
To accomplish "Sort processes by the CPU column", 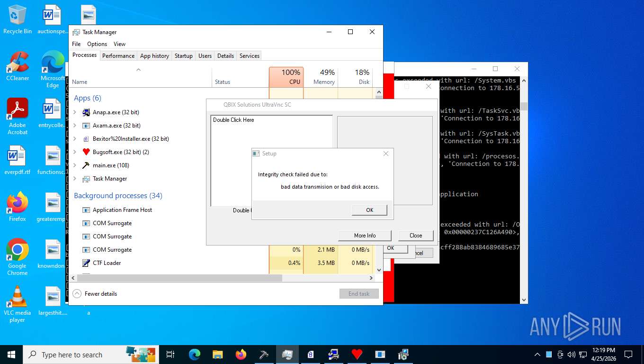I will (x=286, y=77).
